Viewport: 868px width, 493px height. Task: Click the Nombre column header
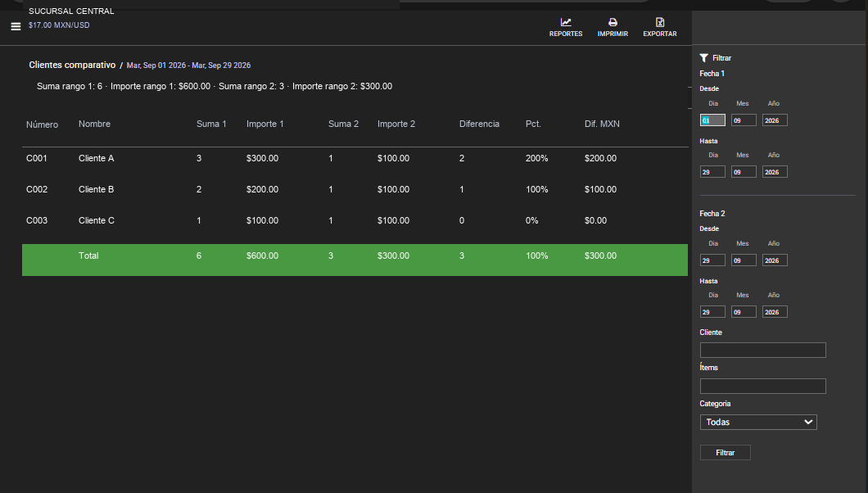pos(95,124)
